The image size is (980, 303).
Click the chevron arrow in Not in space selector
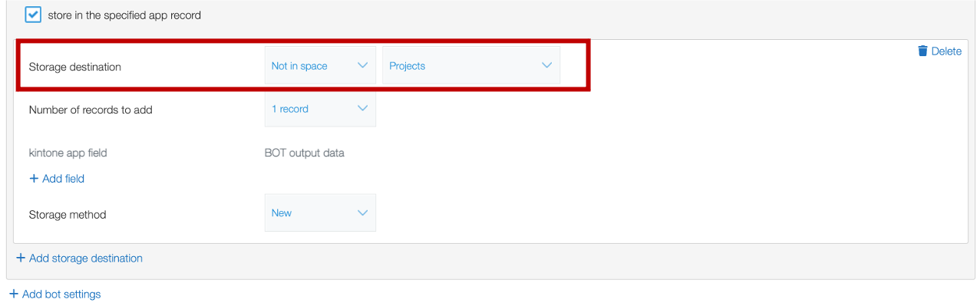point(363,65)
